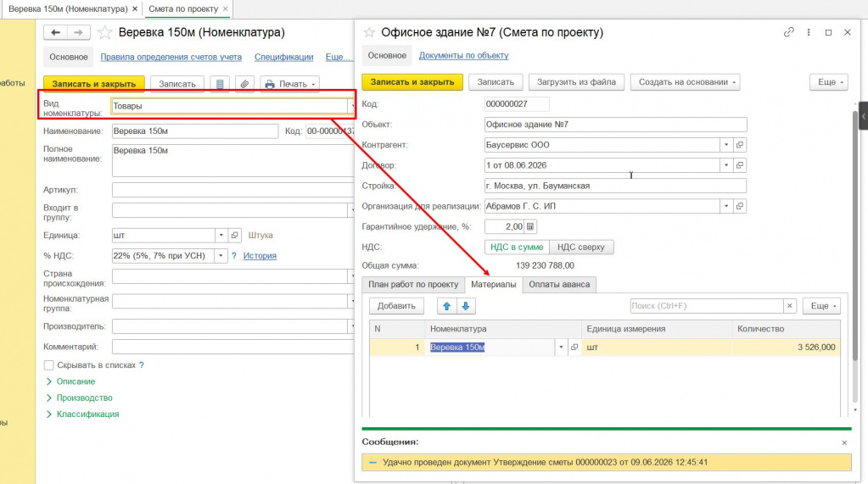
Task: Move material row up with blue arrow
Action: pos(447,306)
